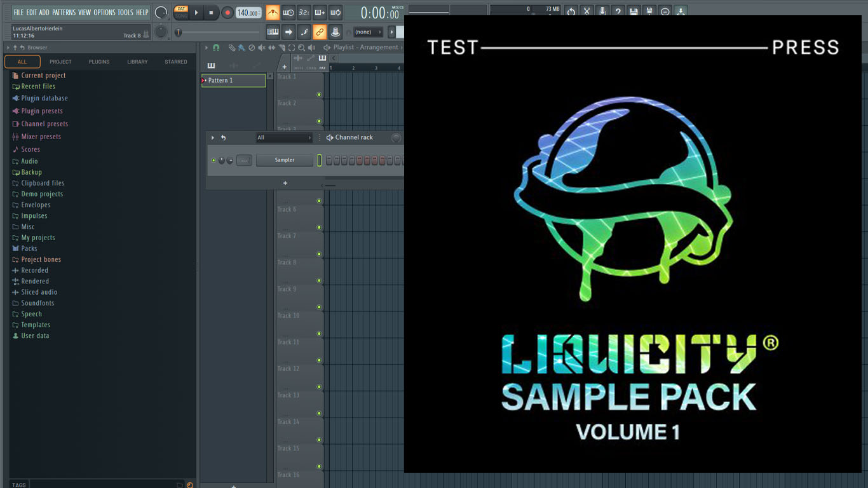This screenshot has height=488, width=868.
Task: Open the PATTERNS menu
Action: pos(64,12)
